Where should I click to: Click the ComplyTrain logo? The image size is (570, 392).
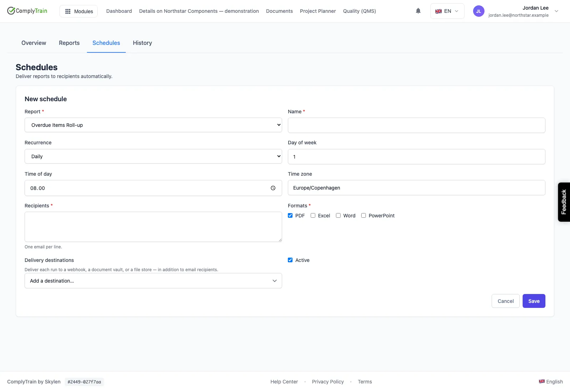(27, 11)
